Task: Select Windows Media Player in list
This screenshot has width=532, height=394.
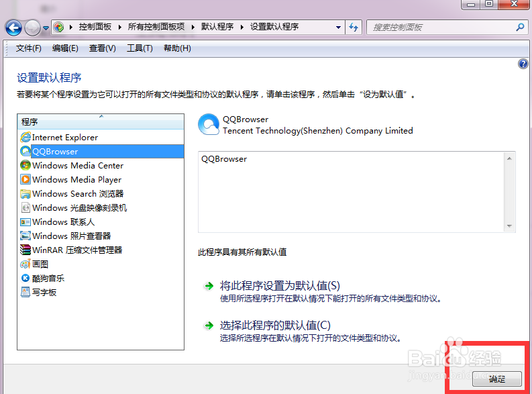Action: coord(101,179)
